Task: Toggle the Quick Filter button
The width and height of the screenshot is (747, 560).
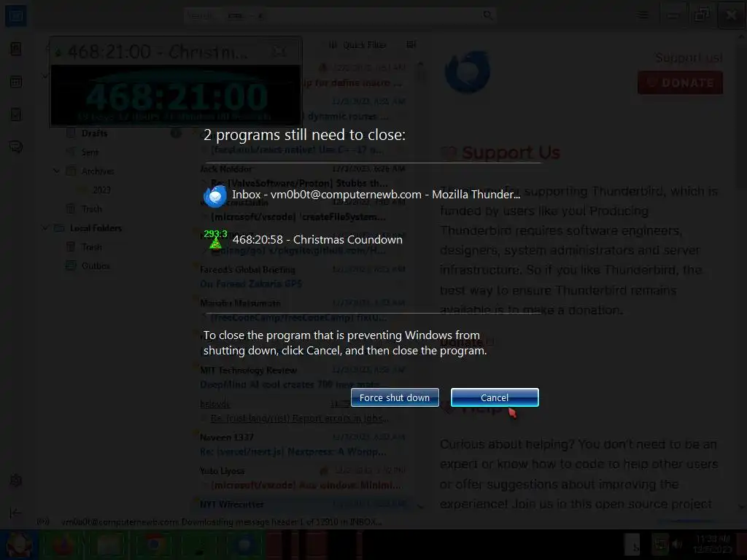Action: [x=357, y=44]
